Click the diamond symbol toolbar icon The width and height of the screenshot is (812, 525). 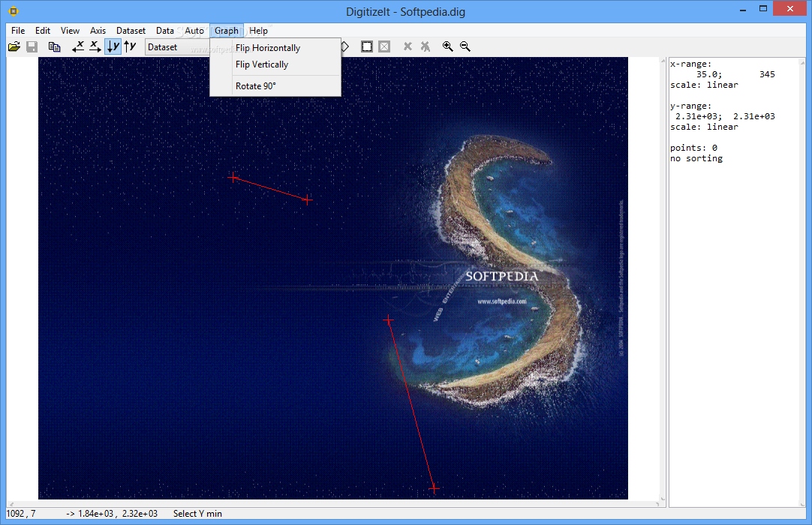click(345, 46)
